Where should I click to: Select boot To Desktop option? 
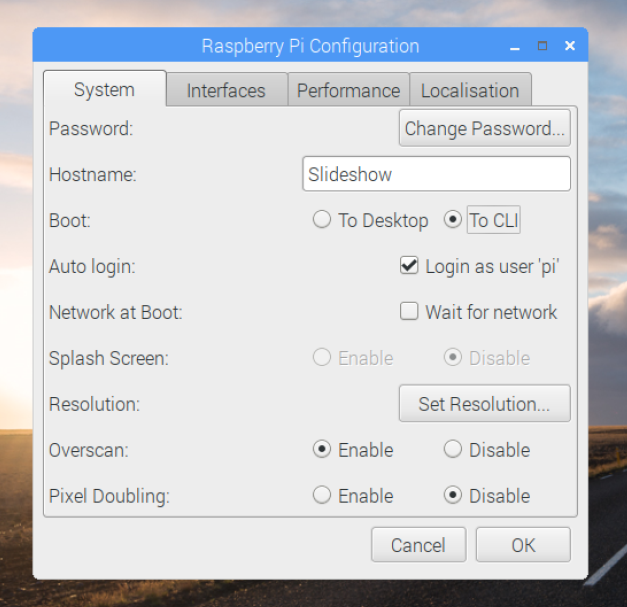coord(322,220)
